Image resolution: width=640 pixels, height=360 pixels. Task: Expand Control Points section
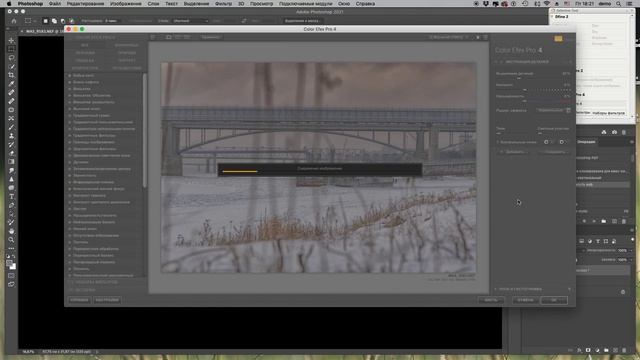point(498,142)
